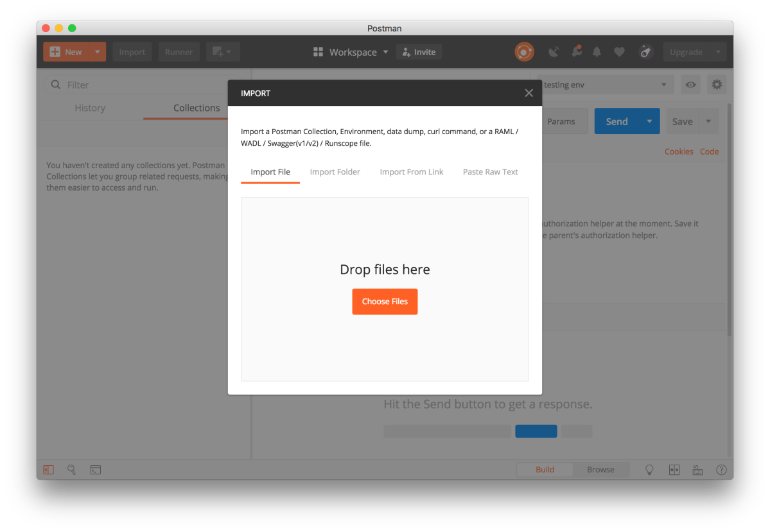
Task: Click the magnifier icon in Filter field
Action: (x=56, y=85)
